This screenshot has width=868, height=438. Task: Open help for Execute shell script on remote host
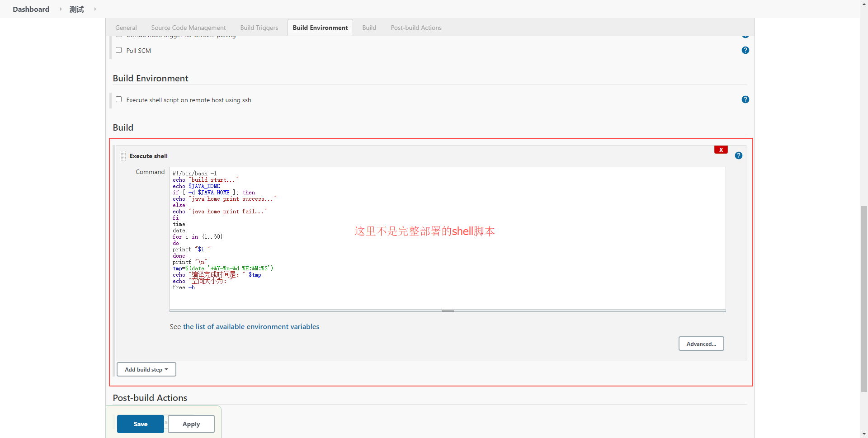click(x=745, y=99)
